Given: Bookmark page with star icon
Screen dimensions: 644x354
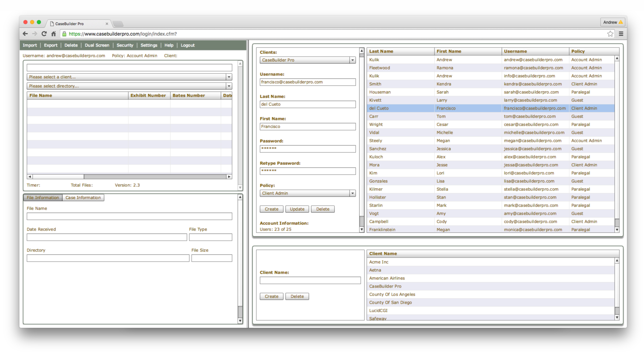Looking at the screenshot, I should tap(610, 34).
